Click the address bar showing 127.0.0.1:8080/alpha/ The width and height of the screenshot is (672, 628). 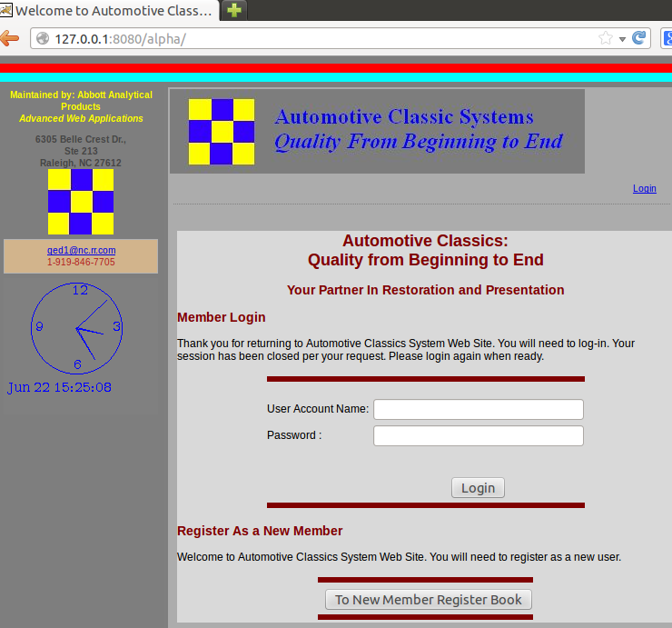tap(318, 39)
